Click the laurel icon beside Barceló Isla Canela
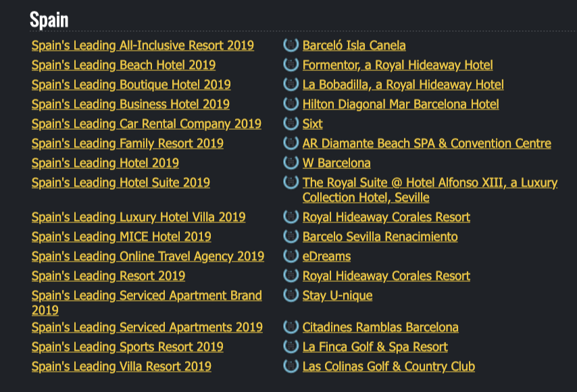The width and height of the screenshot is (577, 392). pyautogui.click(x=291, y=45)
